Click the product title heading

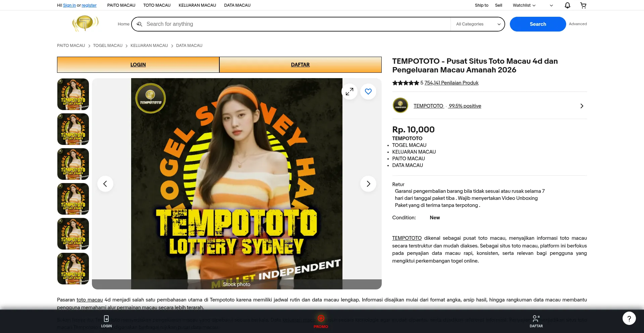[475, 65]
